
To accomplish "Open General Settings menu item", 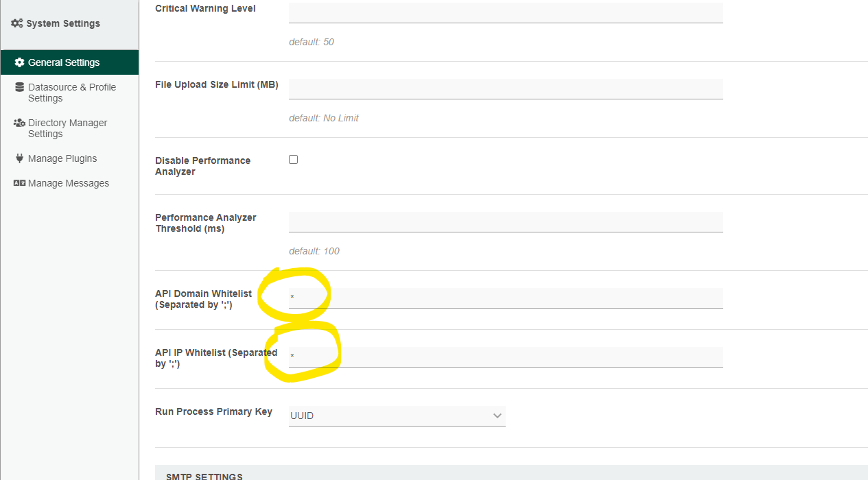I will (64, 62).
